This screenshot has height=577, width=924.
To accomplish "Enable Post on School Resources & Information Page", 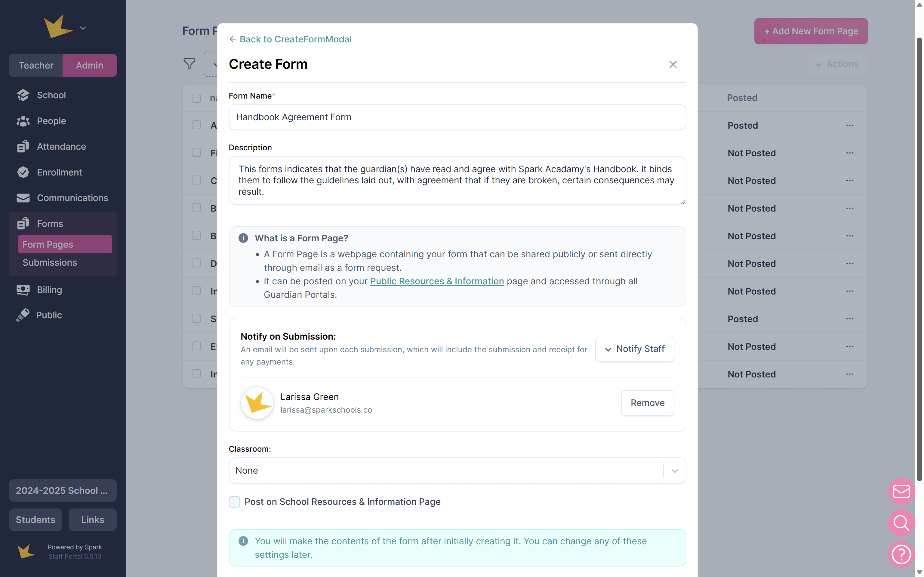I will click(x=234, y=502).
